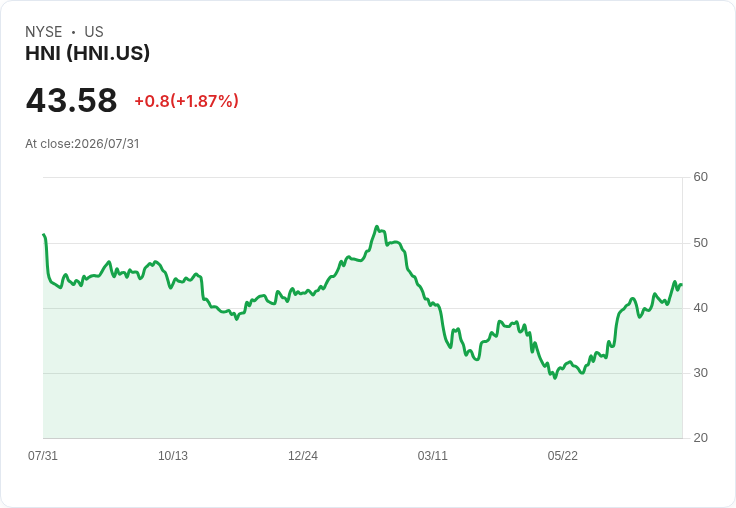Click the 43.58 current price

click(71, 100)
